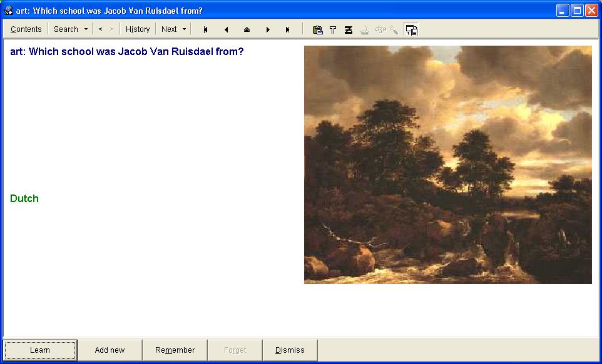Go to the next element arrow

(x=268, y=29)
